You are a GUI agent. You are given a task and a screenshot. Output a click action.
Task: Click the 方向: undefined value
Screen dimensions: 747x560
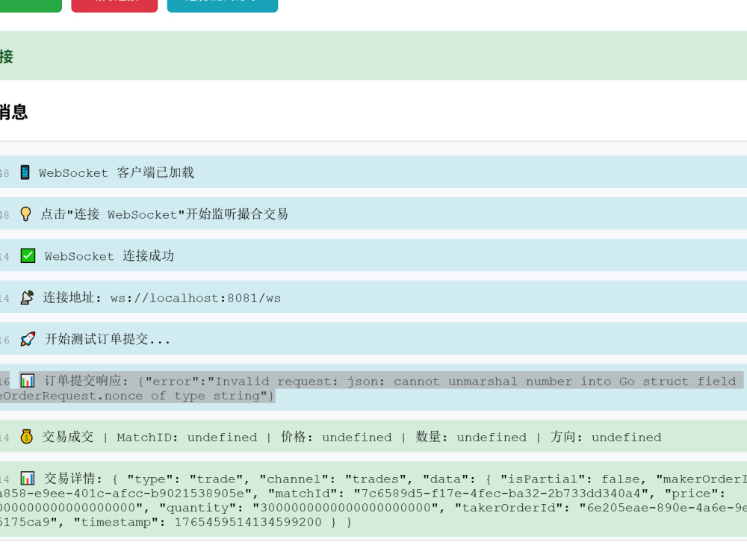pos(606,437)
